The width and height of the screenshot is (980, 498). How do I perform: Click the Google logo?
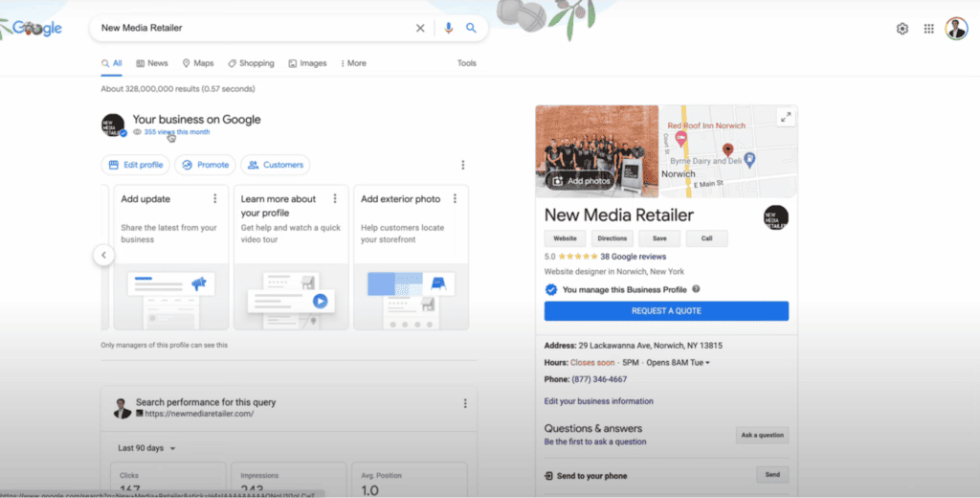tap(36, 28)
